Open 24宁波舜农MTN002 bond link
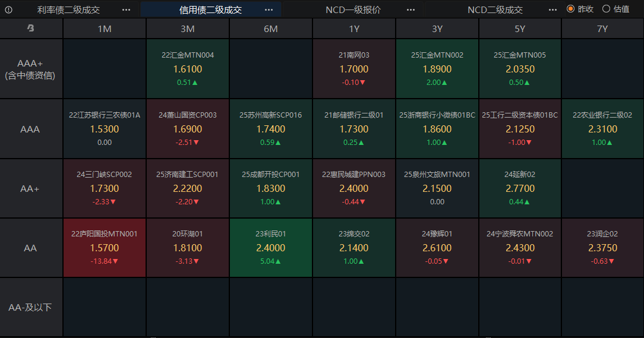Viewport: 644px width, 338px height. (x=520, y=234)
